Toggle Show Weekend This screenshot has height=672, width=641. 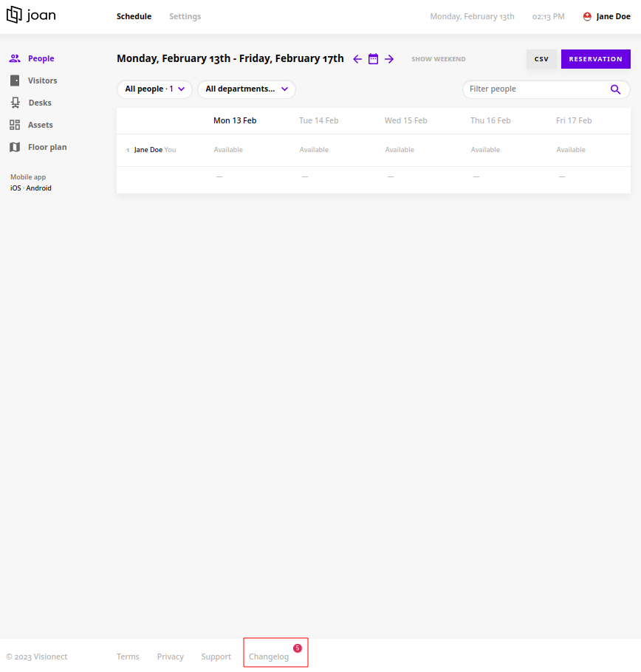(x=439, y=59)
